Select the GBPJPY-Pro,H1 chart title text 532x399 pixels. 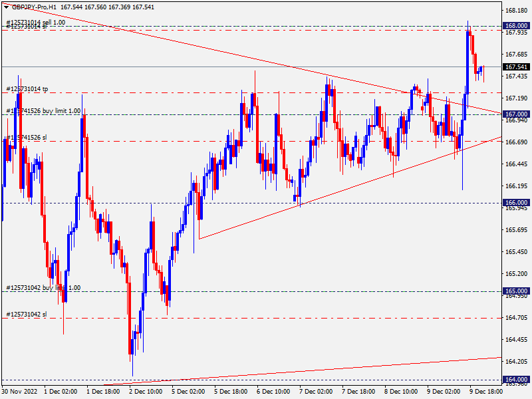35,7
